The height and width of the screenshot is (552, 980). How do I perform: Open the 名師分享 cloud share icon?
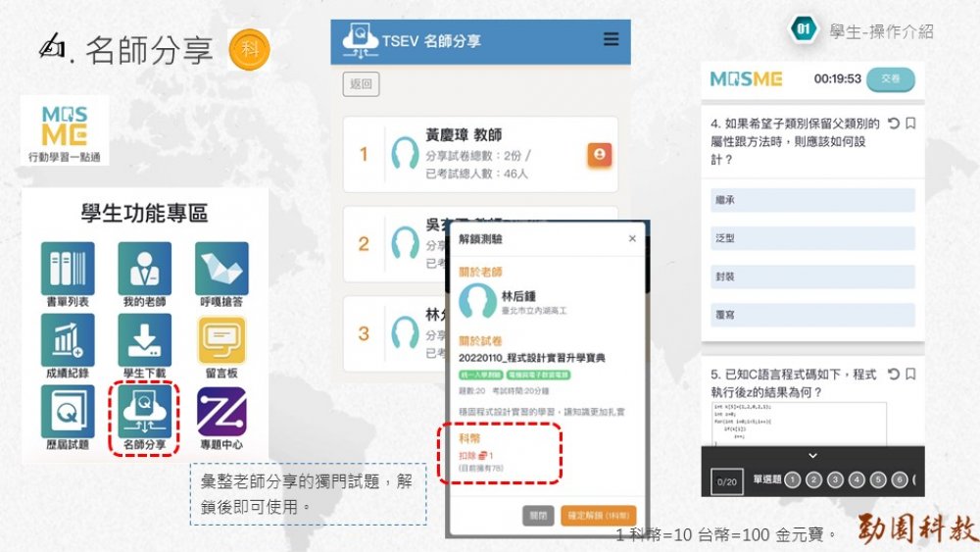point(144,412)
